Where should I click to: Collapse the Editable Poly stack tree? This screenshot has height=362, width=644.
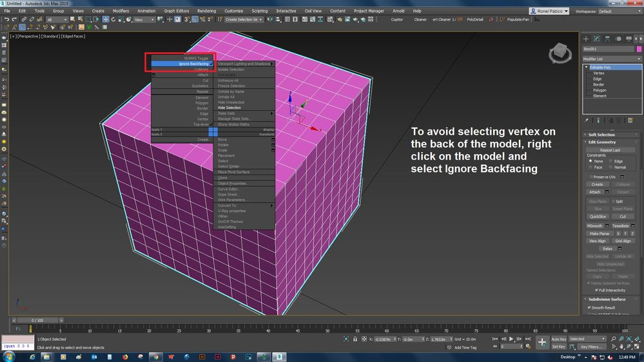click(587, 67)
